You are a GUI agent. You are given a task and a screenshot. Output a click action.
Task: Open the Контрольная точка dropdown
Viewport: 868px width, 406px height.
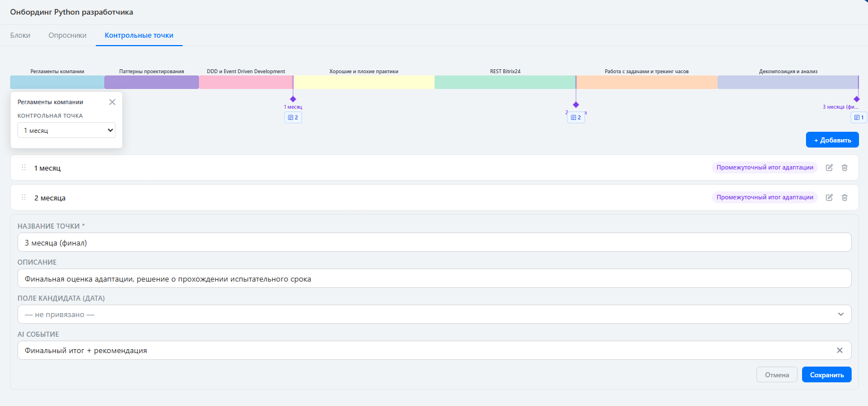pyautogui.click(x=67, y=130)
